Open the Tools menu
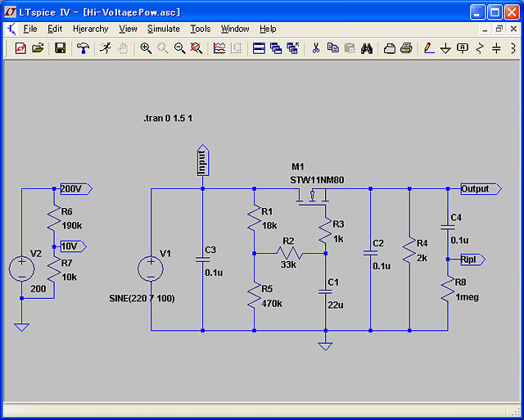Viewport: 524px width, 420px height. pyautogui.click(x=201, y=29)
